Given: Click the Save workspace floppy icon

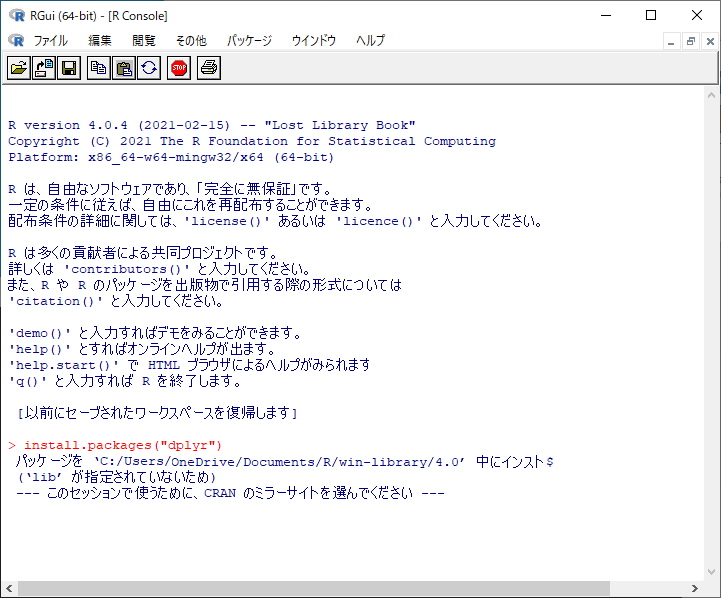Looking at the screenshot, I should tap(69, 68).
